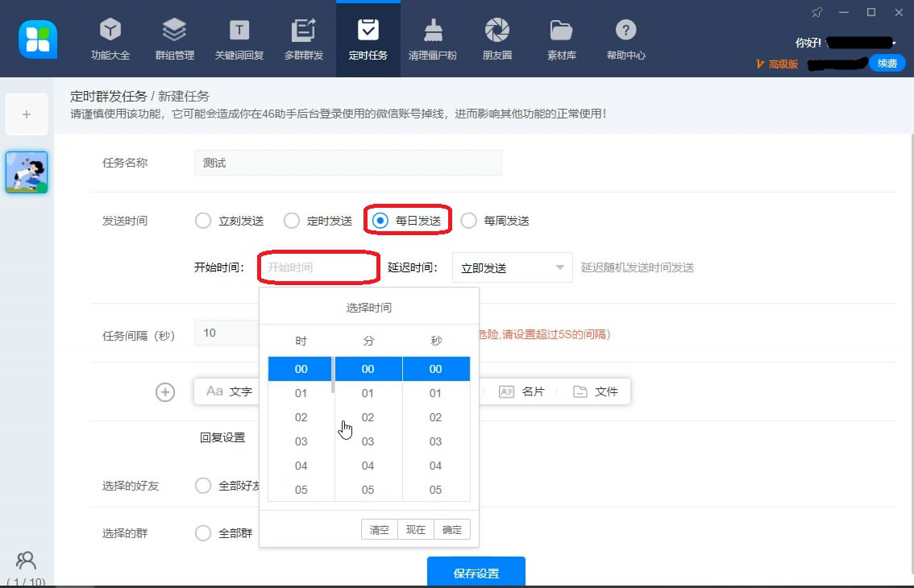Open the 帮助中心 help icon

(625, 38)
